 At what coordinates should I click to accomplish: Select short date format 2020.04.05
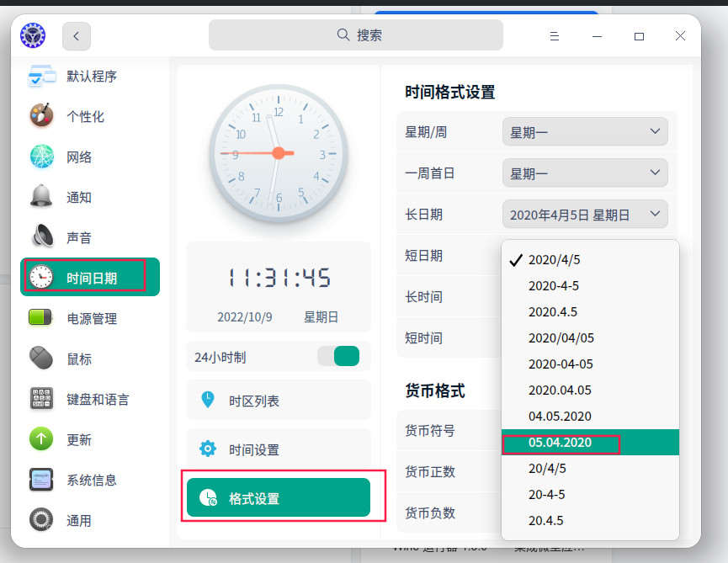pyautogui.click(x=590, y=390)
